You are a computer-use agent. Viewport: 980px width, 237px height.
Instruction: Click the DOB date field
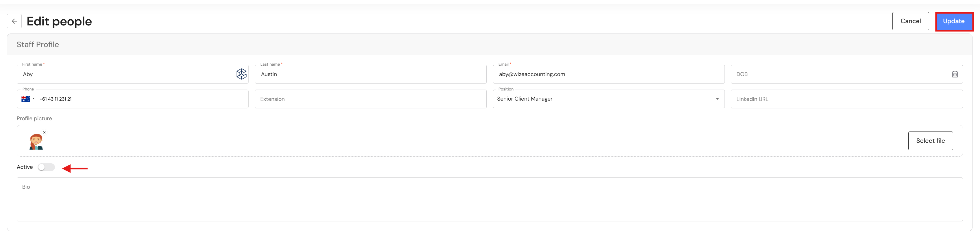[837, 75]
